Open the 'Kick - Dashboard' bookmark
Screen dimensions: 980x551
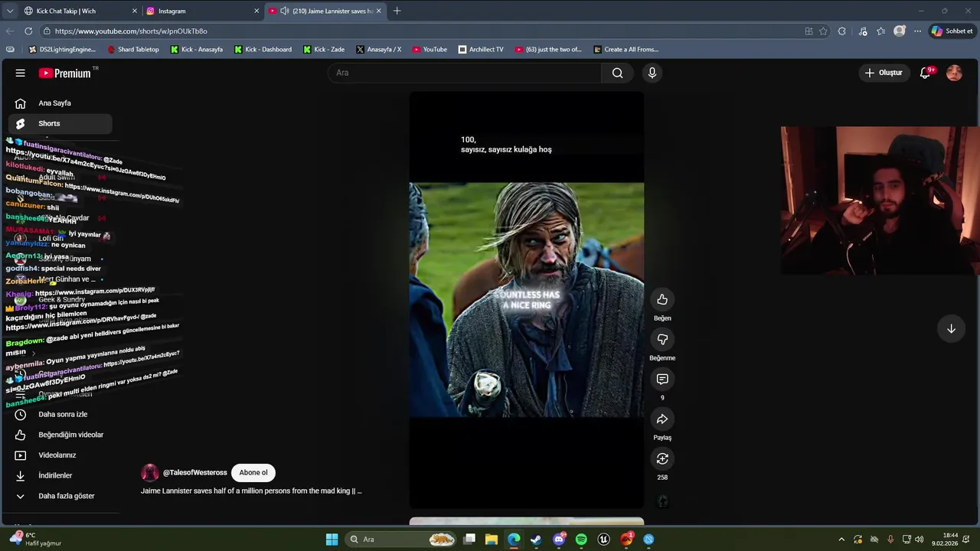[x=263, y=49]
